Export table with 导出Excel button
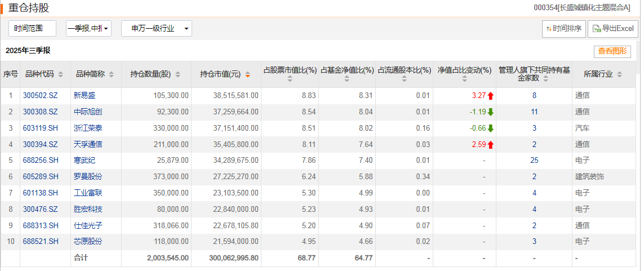The width and height of the screenshot is (644, 271). (614, 29)
